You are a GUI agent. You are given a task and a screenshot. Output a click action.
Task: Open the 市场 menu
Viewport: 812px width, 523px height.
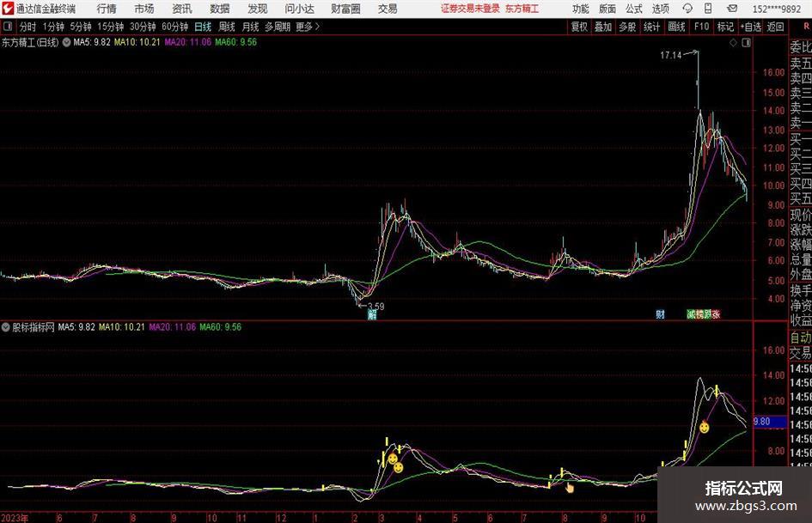click(144, 9)
